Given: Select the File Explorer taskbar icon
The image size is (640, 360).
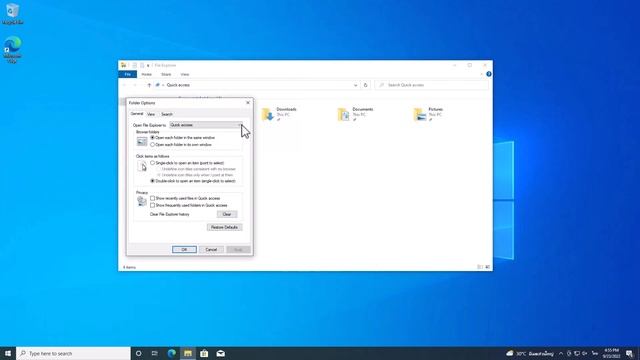Looking at the screenshot, I should [x=188, y=353].
